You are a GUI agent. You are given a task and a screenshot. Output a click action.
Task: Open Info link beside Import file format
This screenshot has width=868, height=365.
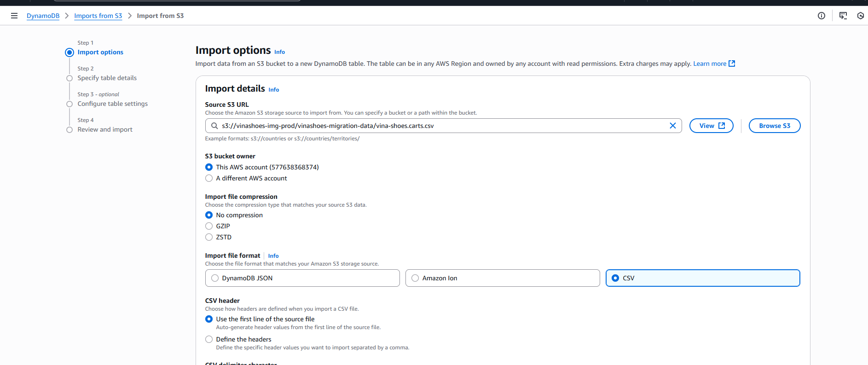273,256
